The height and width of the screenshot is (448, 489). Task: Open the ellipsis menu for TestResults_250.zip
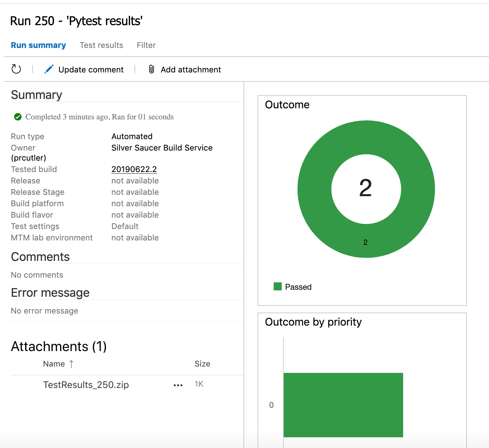tap(178, 385)
